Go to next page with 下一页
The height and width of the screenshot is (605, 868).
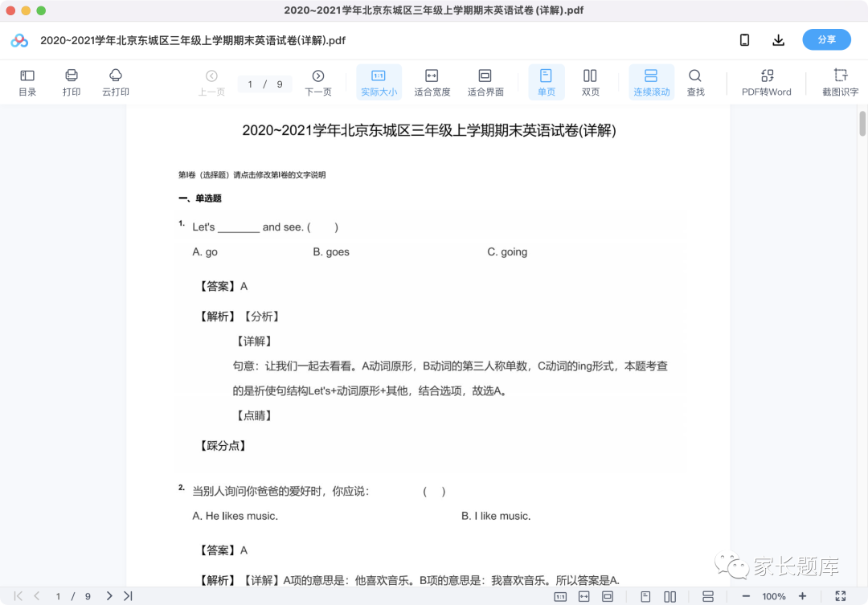(x=317, y=83)
